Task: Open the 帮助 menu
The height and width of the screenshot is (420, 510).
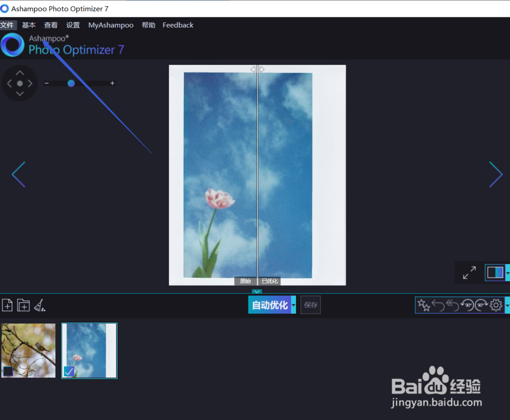Action: tap(148, 25)
